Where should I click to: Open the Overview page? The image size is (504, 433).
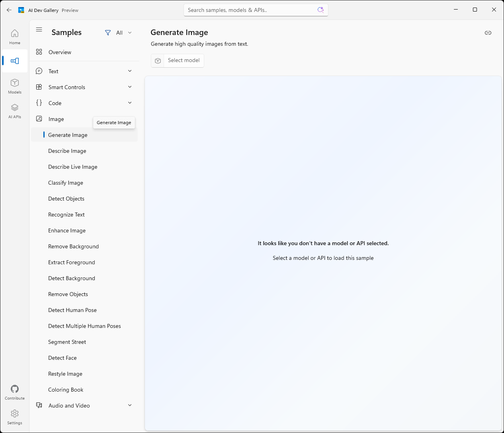(84, 52)
